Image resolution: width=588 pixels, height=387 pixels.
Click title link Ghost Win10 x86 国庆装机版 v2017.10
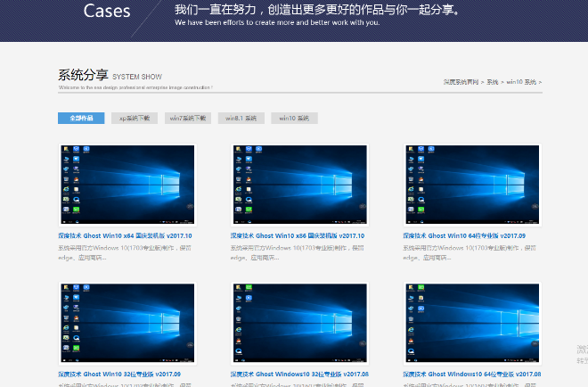point(298,235)
